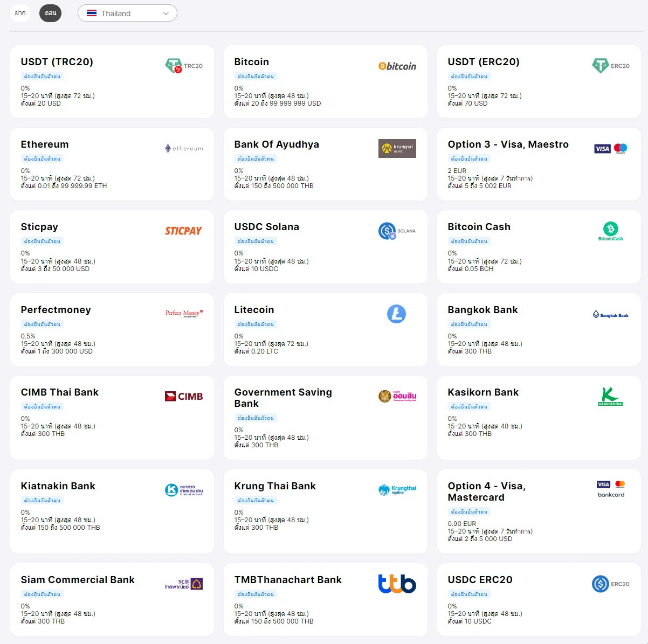The height and width of the screenshot is (644, 648).
Task: Click the Litecoin blue coin logo
Action: tap(396, 314)
